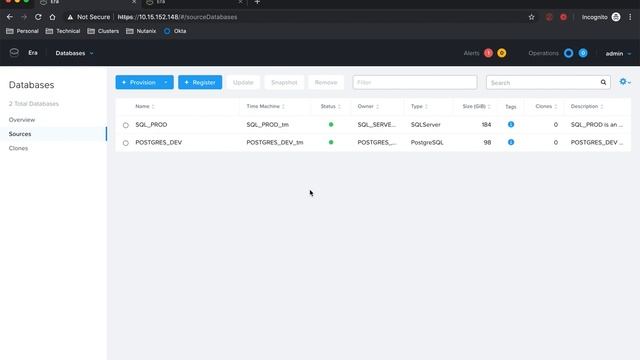Open the Clusters bookmarks folder
The height and width of the screenshot is (360, 640).
coord(103,31)
